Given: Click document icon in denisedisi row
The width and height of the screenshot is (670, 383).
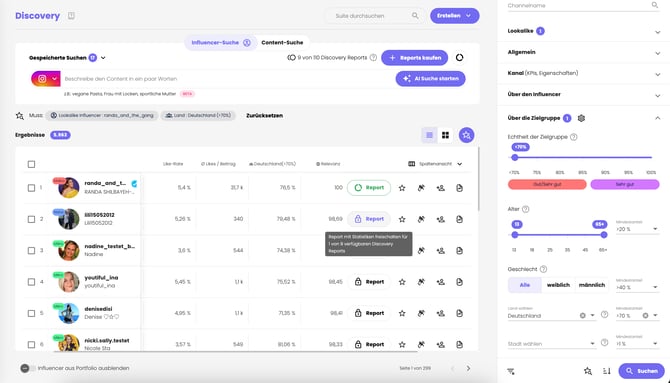Looking at the screenshot, I should pos(459,313).
